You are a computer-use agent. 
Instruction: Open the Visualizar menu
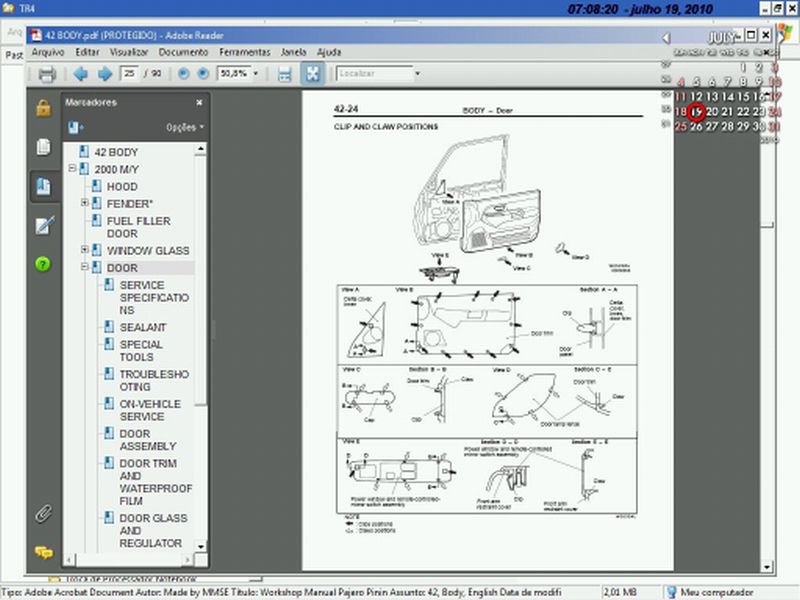click(129, 52)
